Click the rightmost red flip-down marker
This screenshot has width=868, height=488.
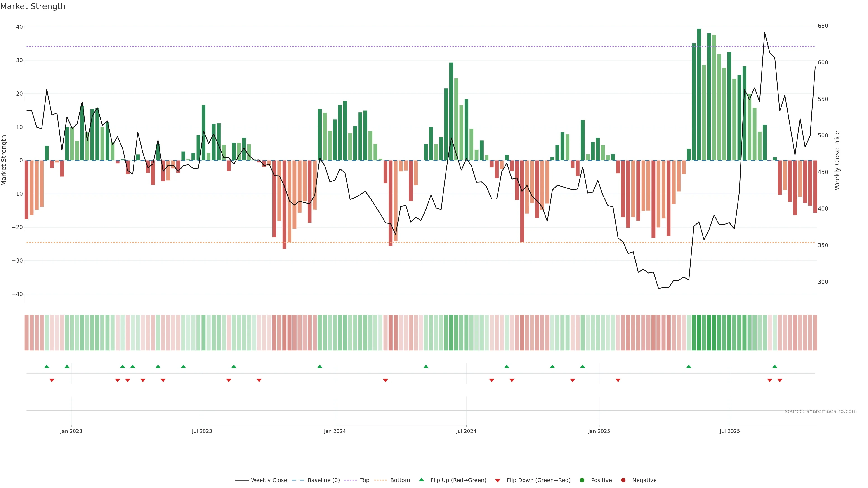tap(780, 380)
